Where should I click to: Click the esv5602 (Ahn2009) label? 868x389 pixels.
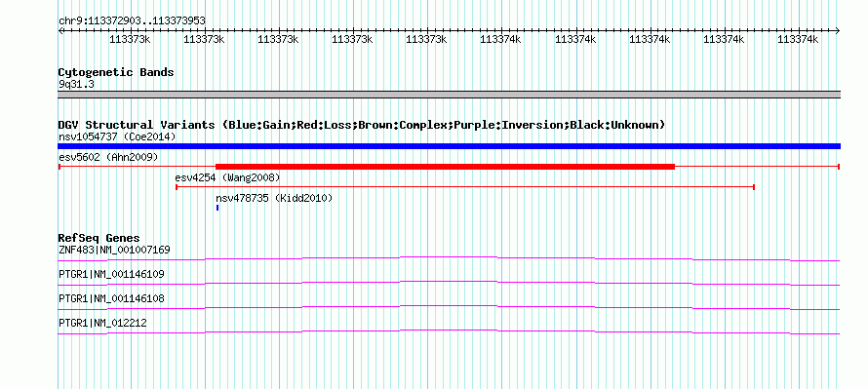[x=108, y=157]
